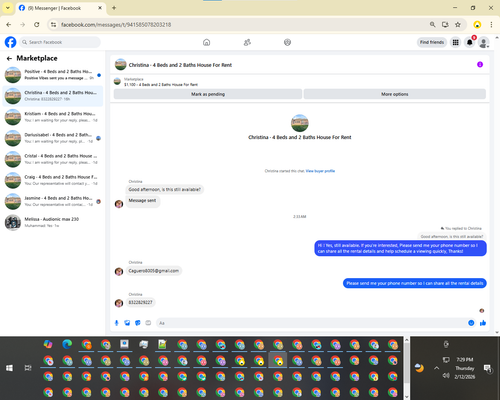Send a thumbs-up like
This screenshot has width=500, height=400.
(x=483, y=323)
